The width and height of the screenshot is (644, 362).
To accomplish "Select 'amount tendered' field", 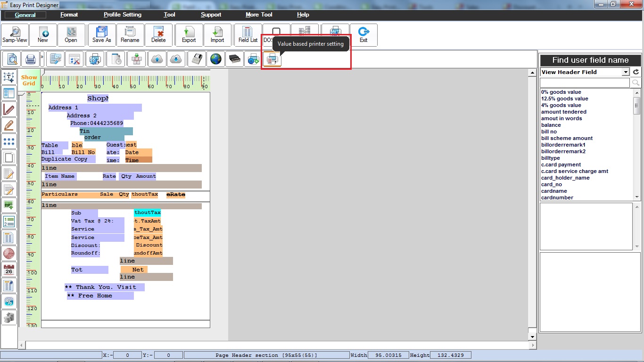I will coord(564,112).
